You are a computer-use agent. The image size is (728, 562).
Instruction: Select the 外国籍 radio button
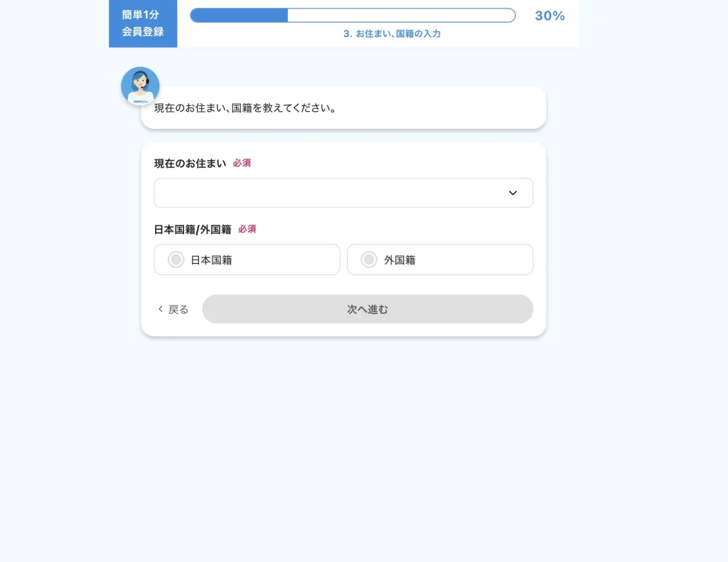tap(369, 259)
